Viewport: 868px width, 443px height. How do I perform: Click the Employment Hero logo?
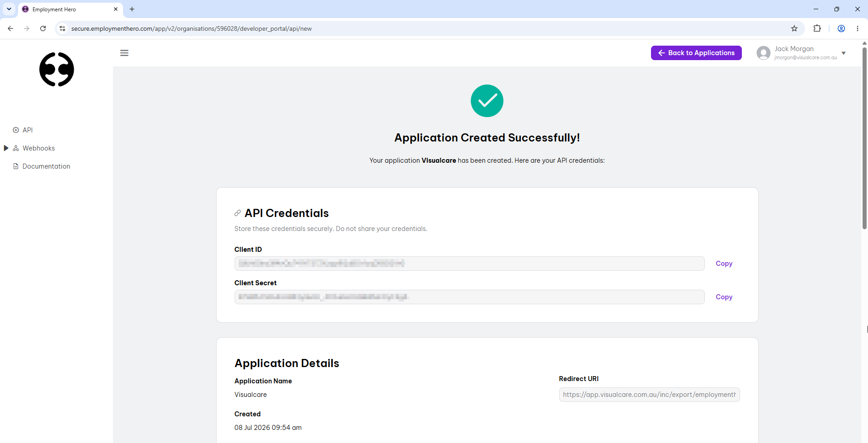click(x=57, y=69)
